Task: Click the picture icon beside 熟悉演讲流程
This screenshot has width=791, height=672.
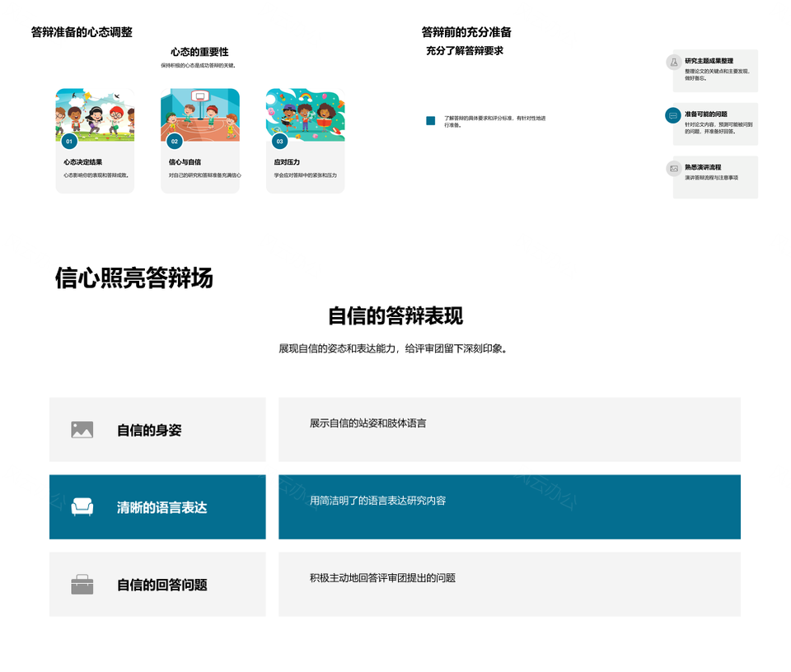Action: pos(673,169)
